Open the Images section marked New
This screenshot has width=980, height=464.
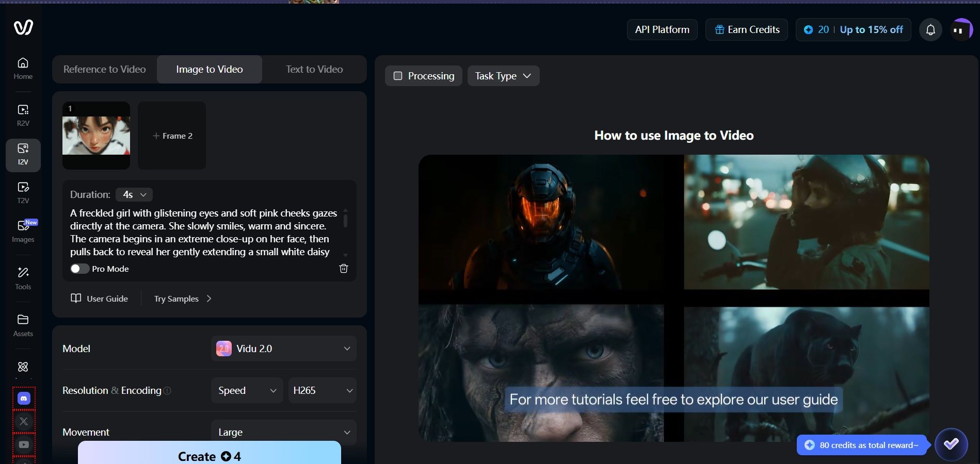click(23, 231)
